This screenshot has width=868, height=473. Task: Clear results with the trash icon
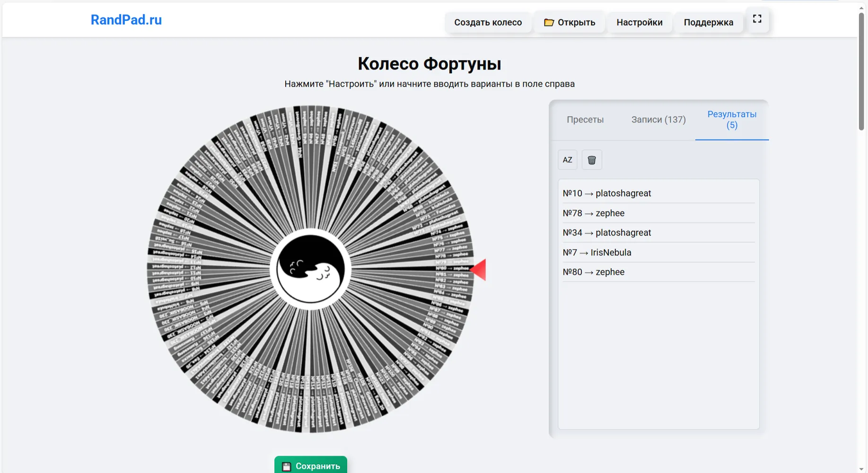592,160
